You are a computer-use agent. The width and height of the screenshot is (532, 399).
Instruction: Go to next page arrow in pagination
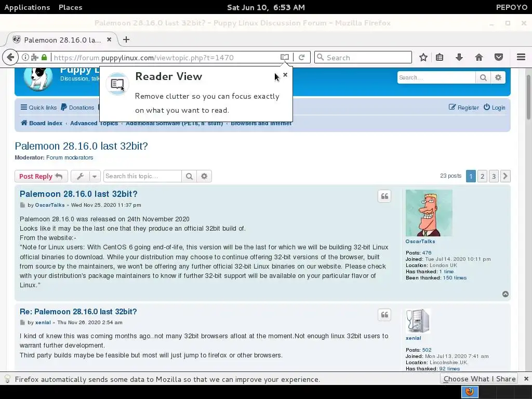click(505, 176)
